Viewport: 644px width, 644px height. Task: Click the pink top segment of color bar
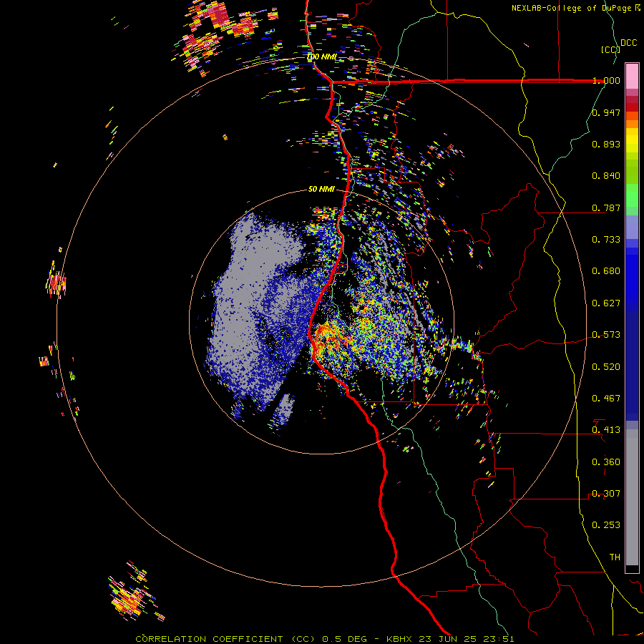pyautogui.click(x=632, y=76)
